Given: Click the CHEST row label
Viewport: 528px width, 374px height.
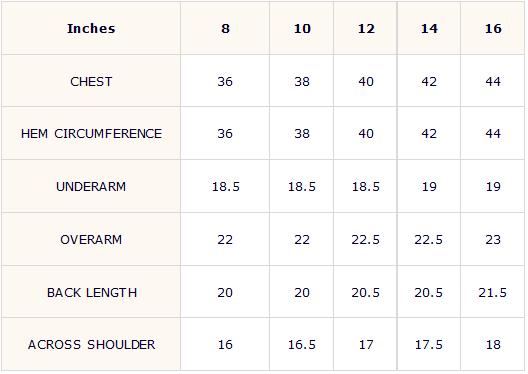Looking at the screenshot, I should coord(91,81).
